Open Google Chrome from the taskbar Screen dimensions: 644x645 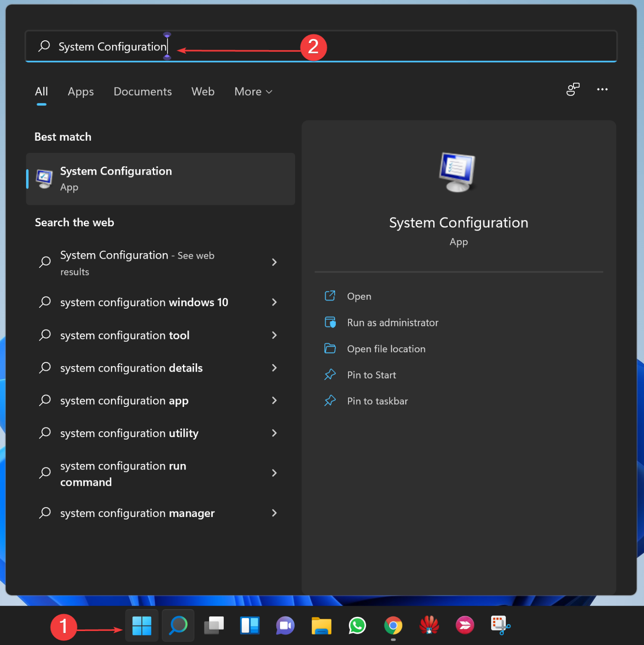[393, 626]
